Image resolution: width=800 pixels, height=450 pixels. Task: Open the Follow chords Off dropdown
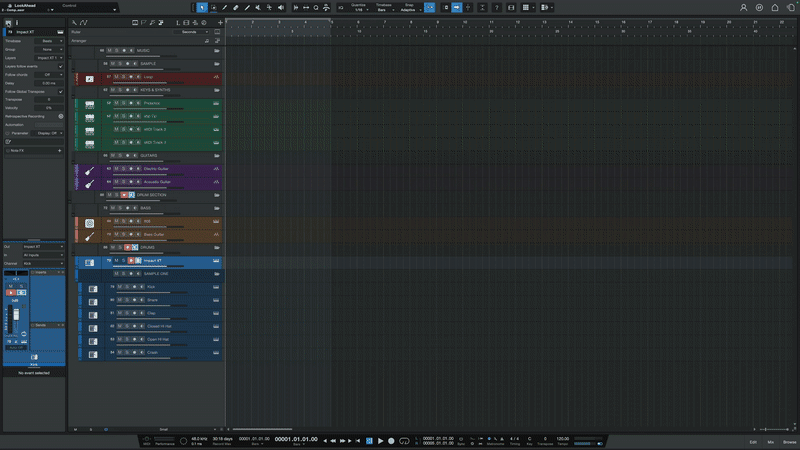[x=49, y=74]
